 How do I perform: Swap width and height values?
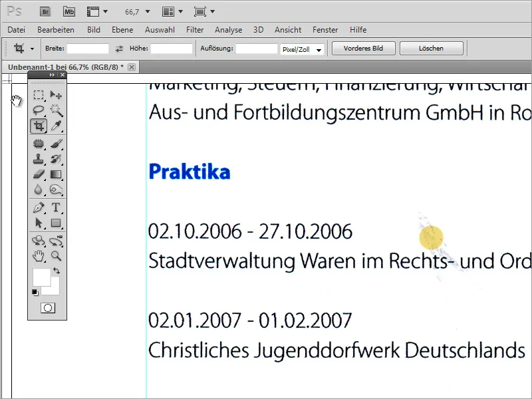119,49
